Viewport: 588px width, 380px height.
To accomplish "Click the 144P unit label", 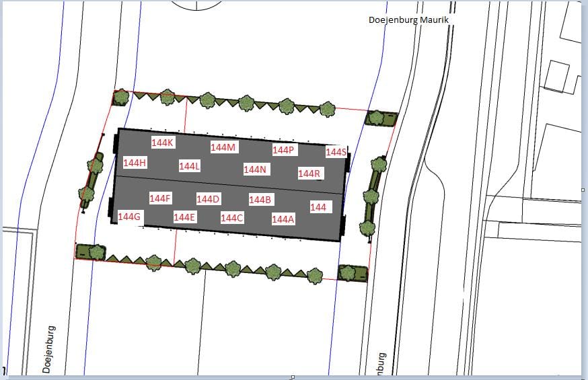I will [284, 150].
